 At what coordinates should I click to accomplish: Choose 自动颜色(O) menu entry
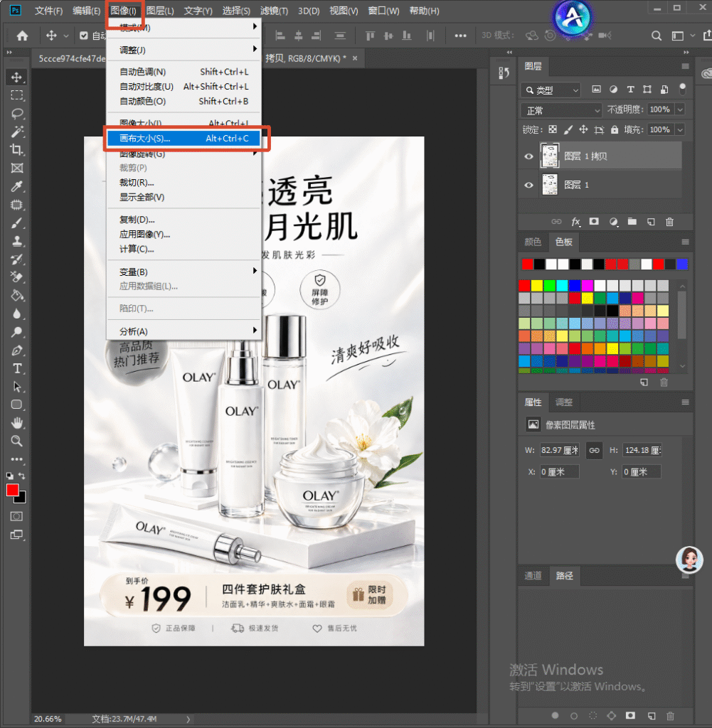click(183, 101)
